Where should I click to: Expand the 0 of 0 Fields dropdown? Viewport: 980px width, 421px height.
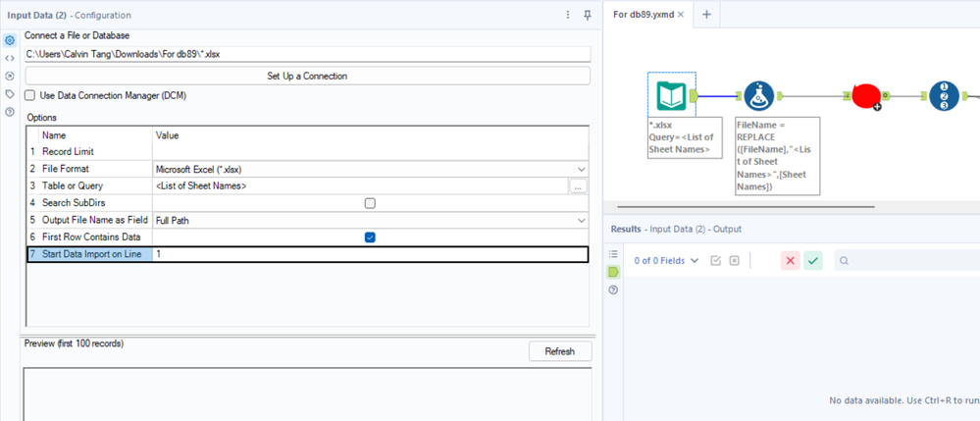click(666, 261)
